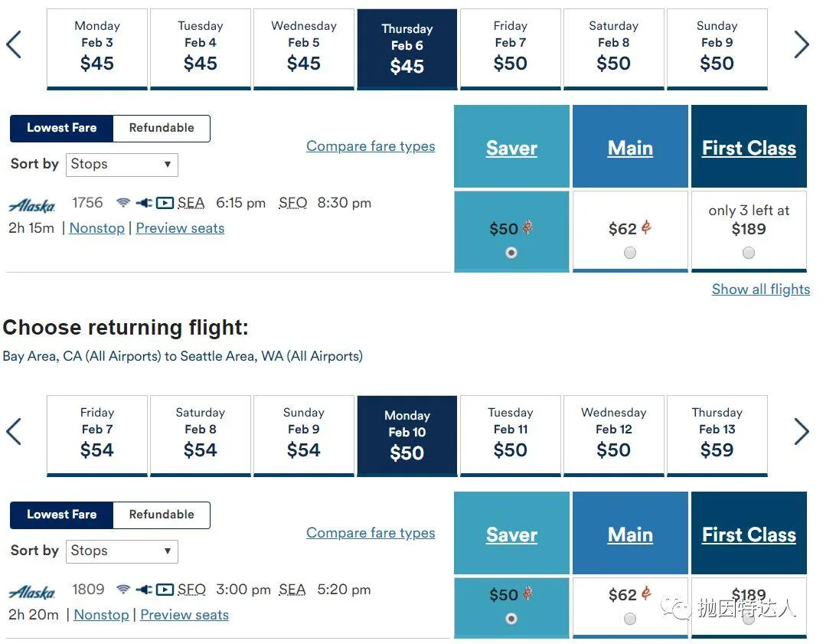Select the $62 Main fare radio for flight 1756
The width and height of the screenshot is (823, 644).
630,253
